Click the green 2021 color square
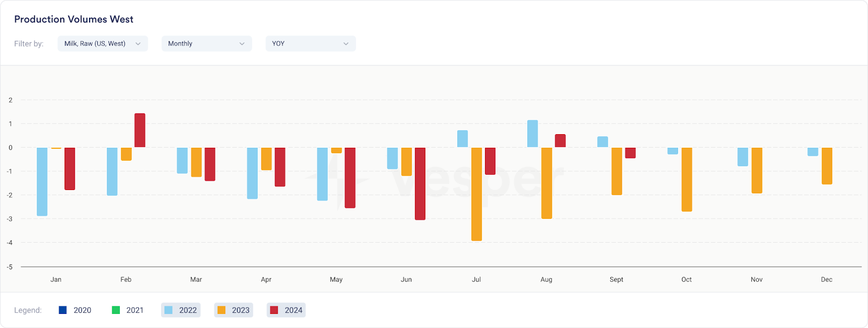This screenshot has height=328, width=868. tap(116, 310)
